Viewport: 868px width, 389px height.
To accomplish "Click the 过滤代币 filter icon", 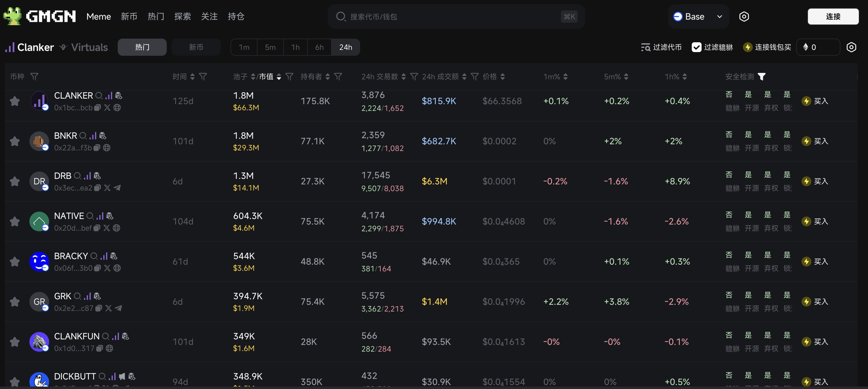I will point(645,47).
